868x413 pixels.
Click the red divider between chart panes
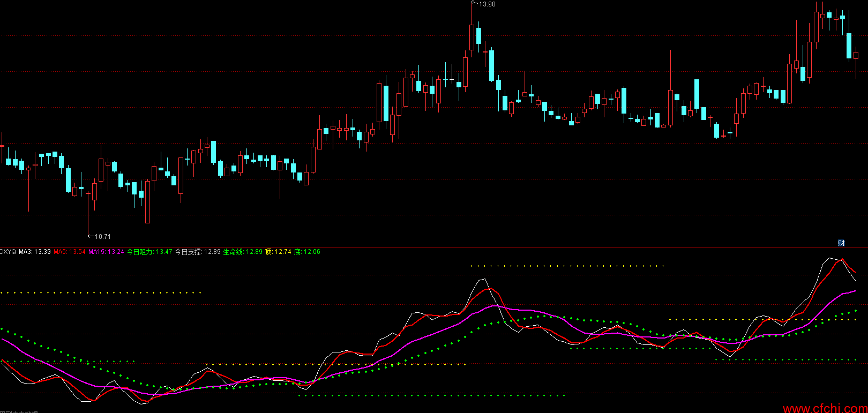coord(434,247)
